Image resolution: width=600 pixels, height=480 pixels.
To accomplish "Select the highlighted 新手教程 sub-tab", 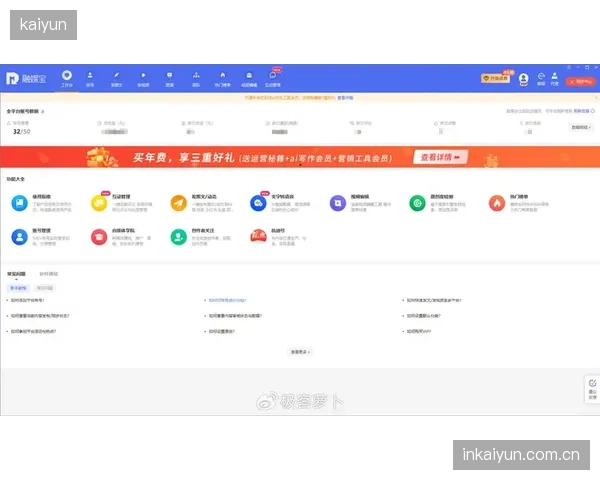I will point(18,288).
